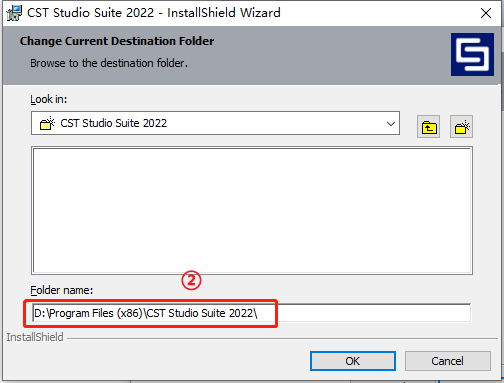This screenshot has width=504, height=383.
Task: Click into the Folder name path field
Action: tap(252, 313)
